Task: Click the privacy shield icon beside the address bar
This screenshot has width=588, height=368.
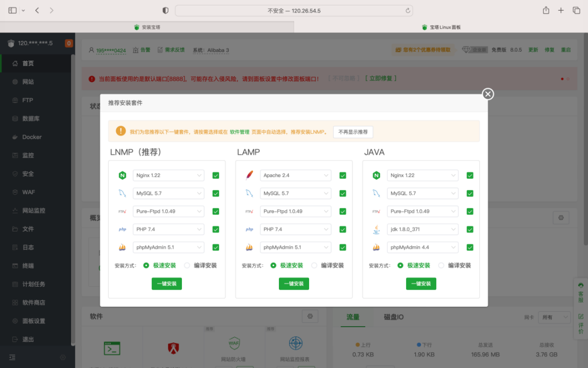Action: [166, 11]
